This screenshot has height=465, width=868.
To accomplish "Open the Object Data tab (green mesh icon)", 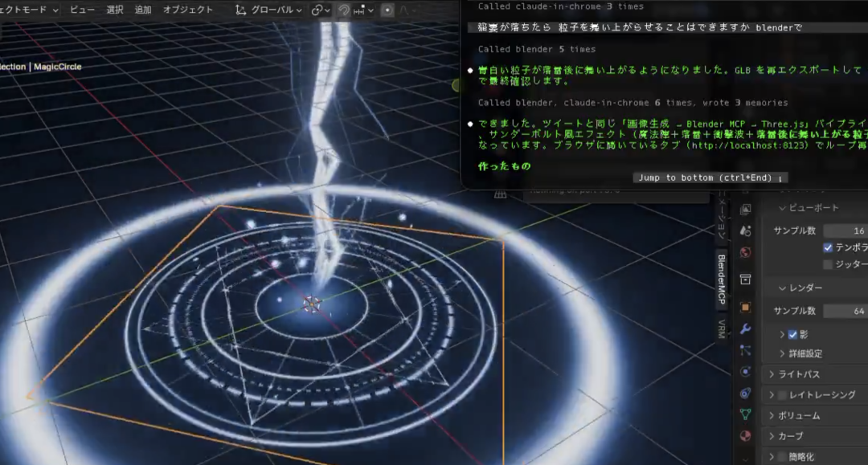I will click(746, 414).
